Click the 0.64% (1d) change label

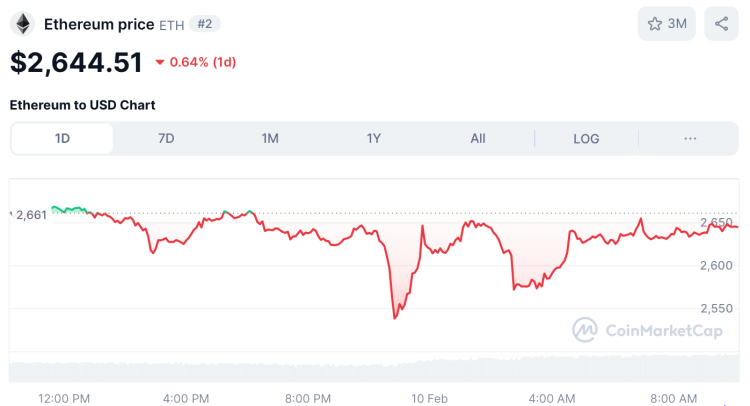[x=202, y=62]
